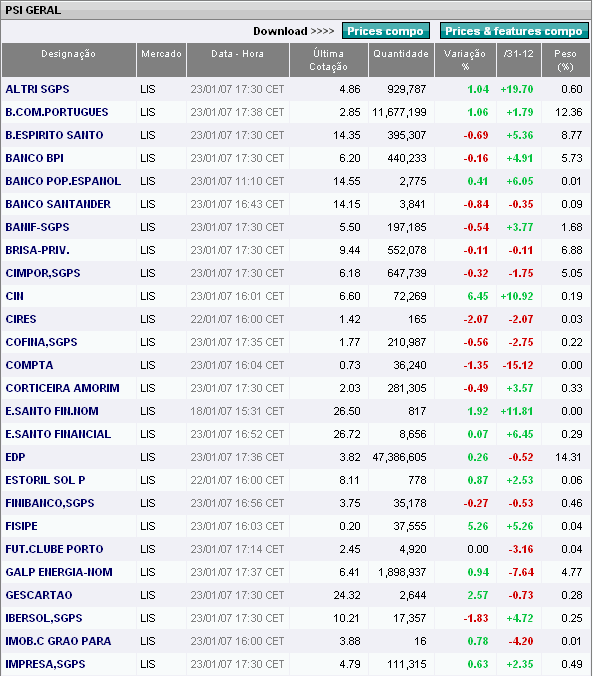Select GESCARTAO last price 24.32
This screenshot has width=593, height=676.
347,595
